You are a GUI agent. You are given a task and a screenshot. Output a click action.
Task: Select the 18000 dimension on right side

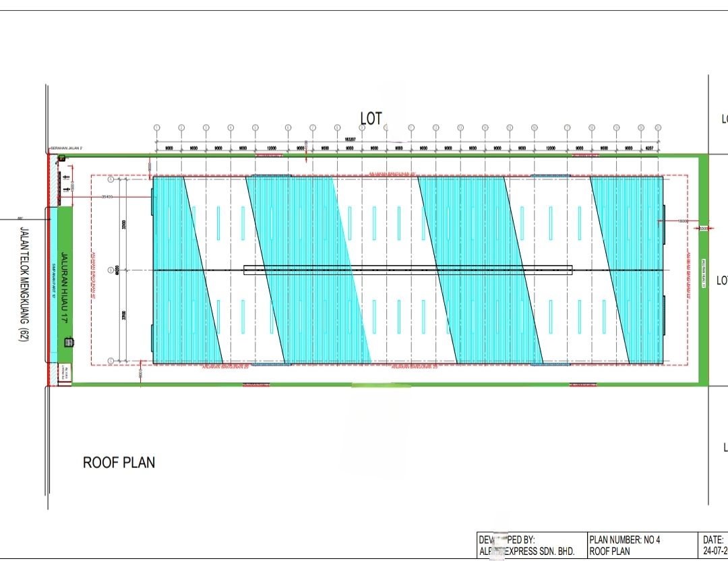tap(683, 220)
